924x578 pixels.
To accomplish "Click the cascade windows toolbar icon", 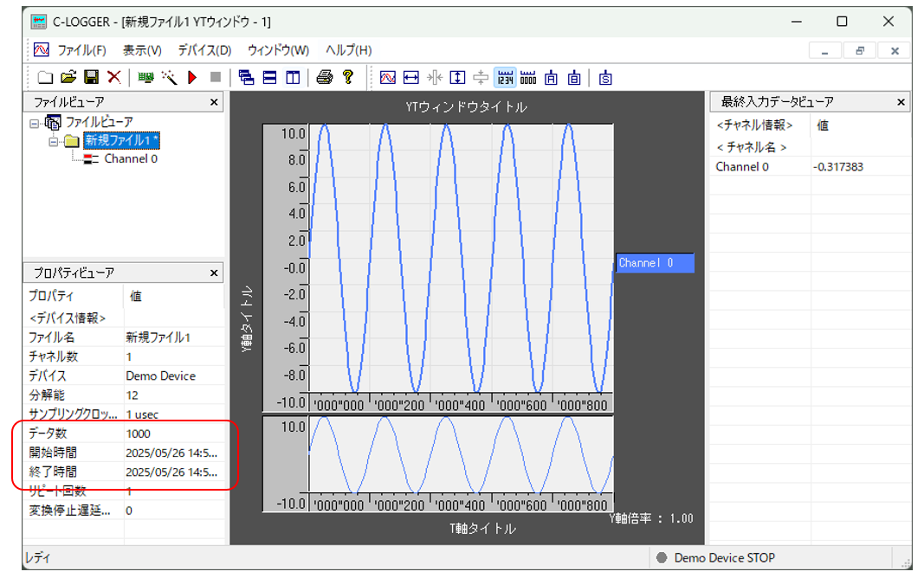I will (x=247, y=78).
